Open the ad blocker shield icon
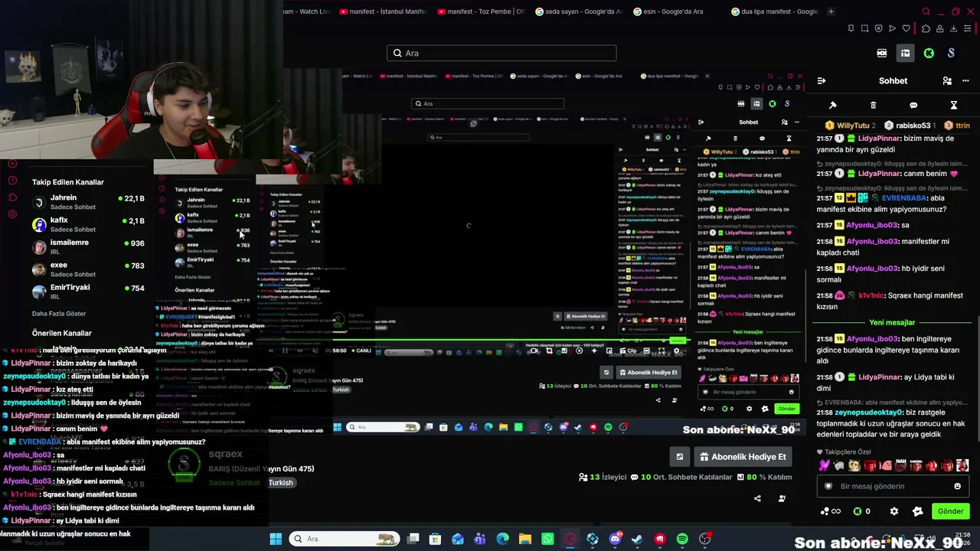 878,28
